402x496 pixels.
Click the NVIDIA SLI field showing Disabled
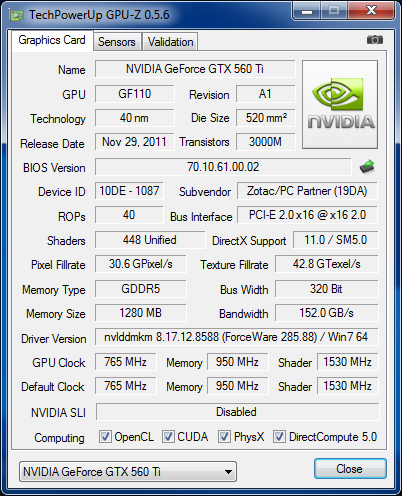(x=237, y=412)
